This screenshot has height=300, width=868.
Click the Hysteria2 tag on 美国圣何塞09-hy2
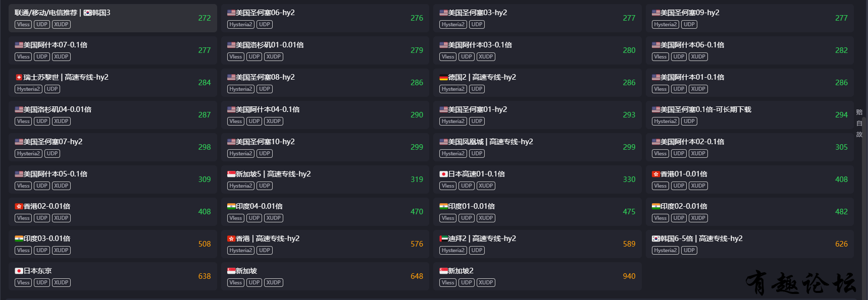tap(665, 24)
